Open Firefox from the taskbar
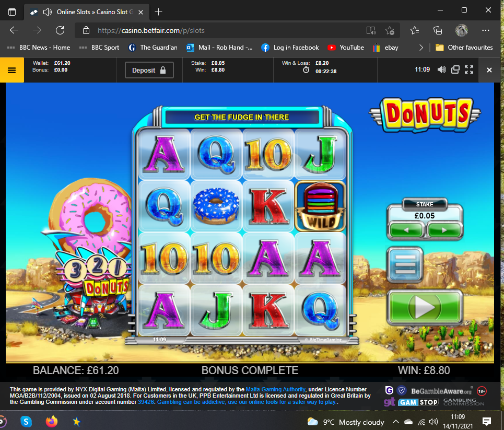This screenshot has height=430, width=504. tap(51, 422)
